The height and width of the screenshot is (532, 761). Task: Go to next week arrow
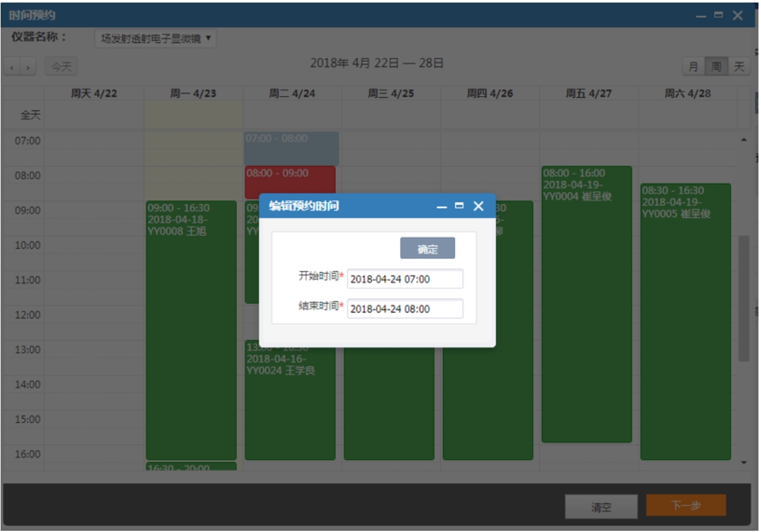(29, 66)
